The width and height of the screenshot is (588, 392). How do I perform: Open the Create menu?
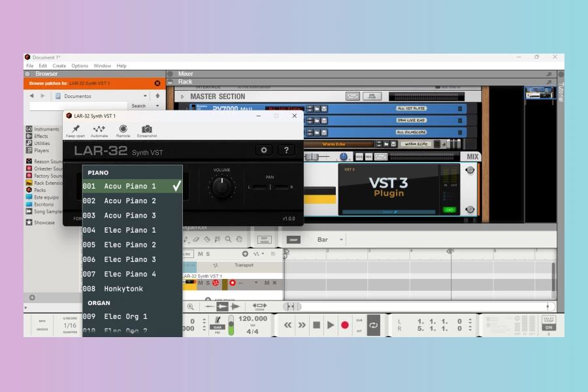pyautogui.click(x=59, y=65)
